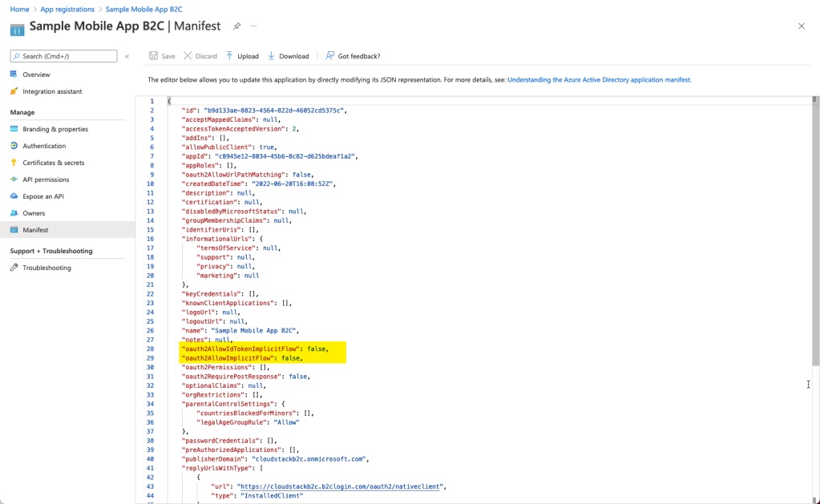Click the "appId" GUID value
Image resolution: width=820 pixels, height=504 pixels.
click(x=286, y=156)
